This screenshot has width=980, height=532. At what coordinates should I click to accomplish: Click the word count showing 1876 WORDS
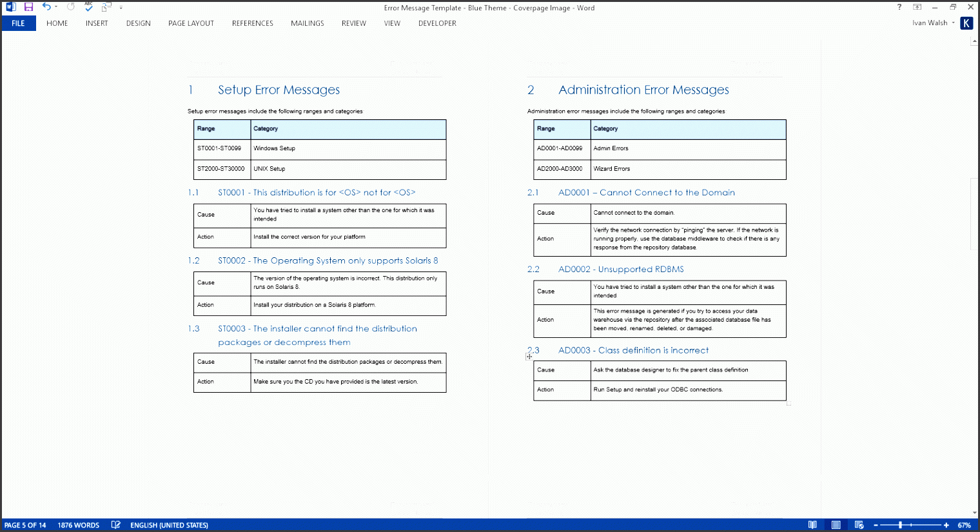(x=79, y=525)
